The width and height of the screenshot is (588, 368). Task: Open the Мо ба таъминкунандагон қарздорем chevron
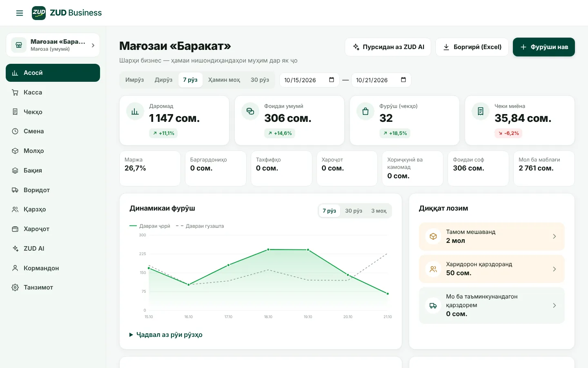click(x=554, y=305)
